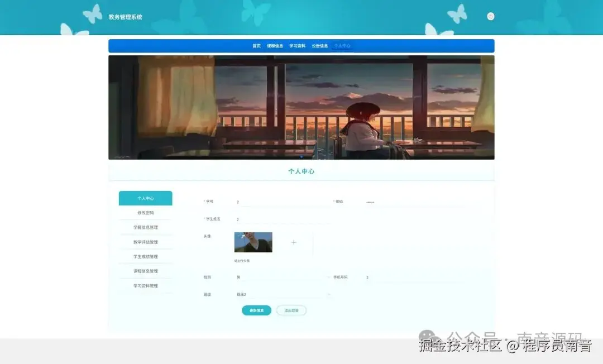Open 学生成绩管理 from the sidebar

(145, 256)
